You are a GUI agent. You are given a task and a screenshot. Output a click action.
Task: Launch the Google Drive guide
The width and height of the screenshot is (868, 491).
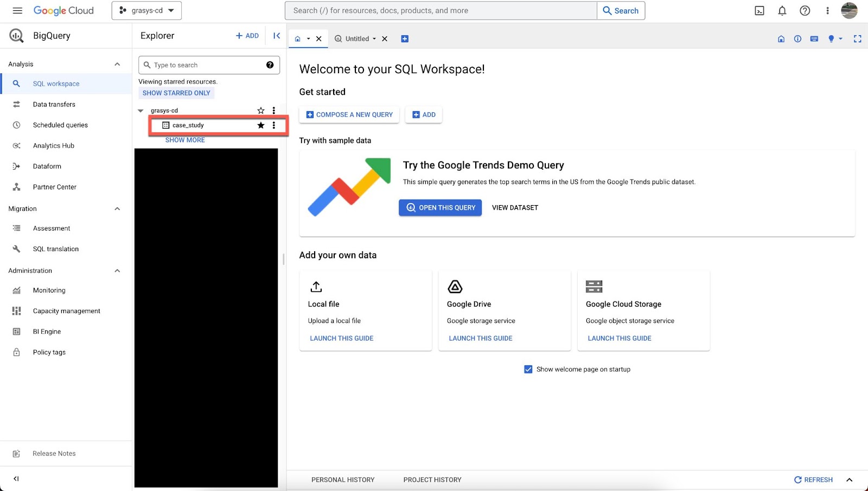481,339
